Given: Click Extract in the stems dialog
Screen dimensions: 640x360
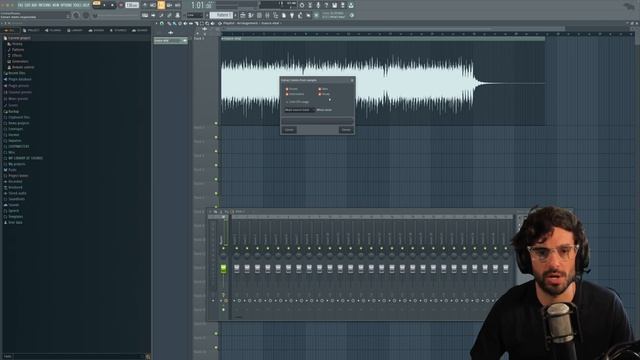Looking at the screenshot, I should [346, 129].
